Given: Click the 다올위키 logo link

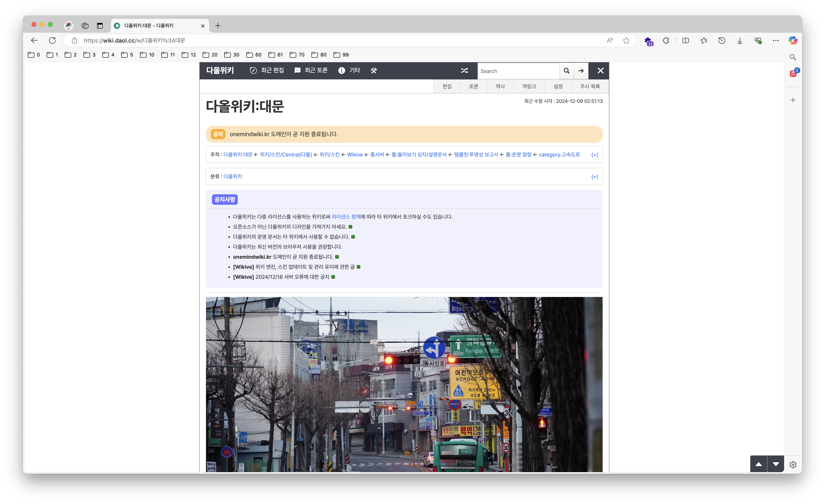Looking at the screenshot, I should click(x=220, y=70).
